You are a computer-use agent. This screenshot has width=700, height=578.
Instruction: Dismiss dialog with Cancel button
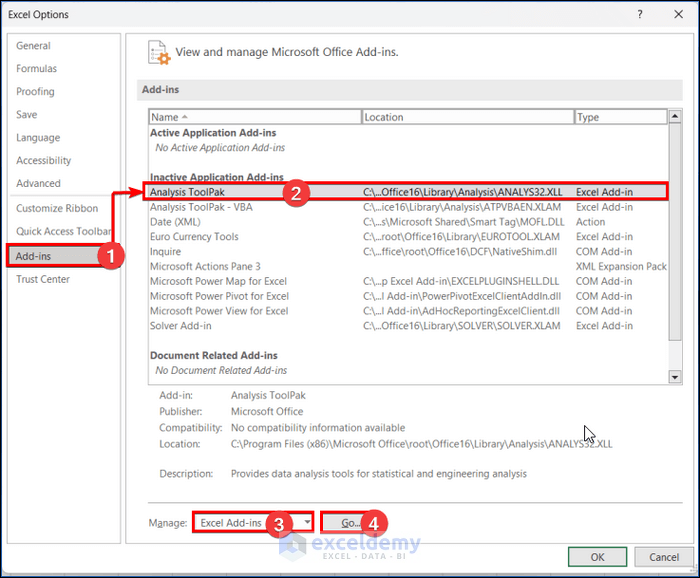point(664,557)
